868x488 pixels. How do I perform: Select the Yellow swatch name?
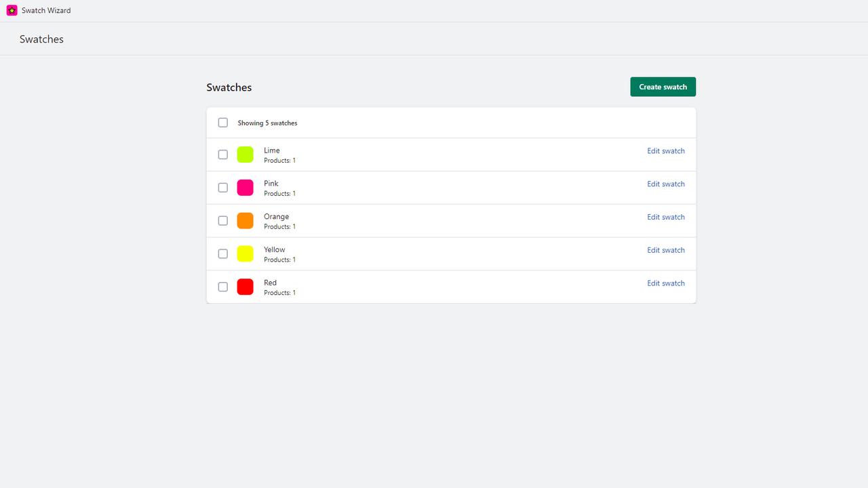point(275,250)
